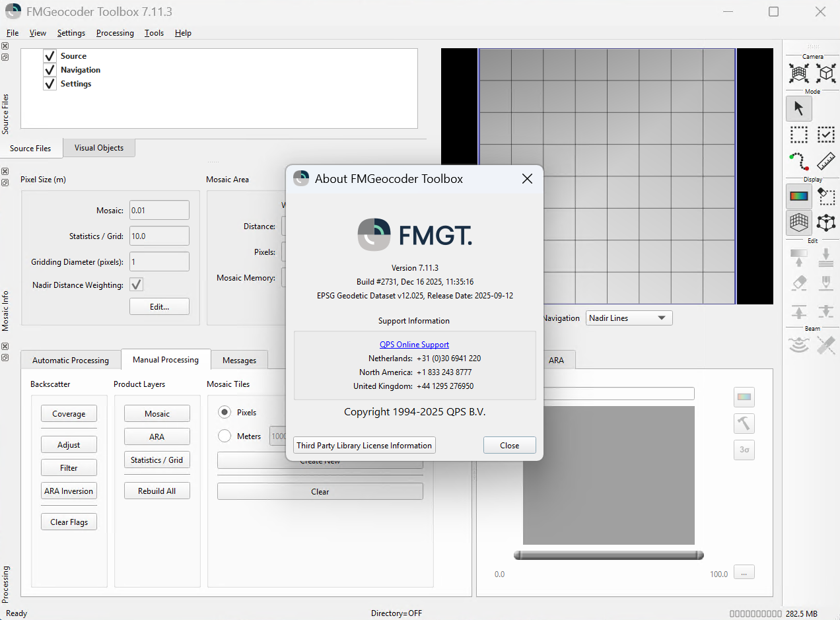The height and width of the screenshot is (620, 840).
Task: Click the 3σ sigma button
Action: [x=744, y=450]
